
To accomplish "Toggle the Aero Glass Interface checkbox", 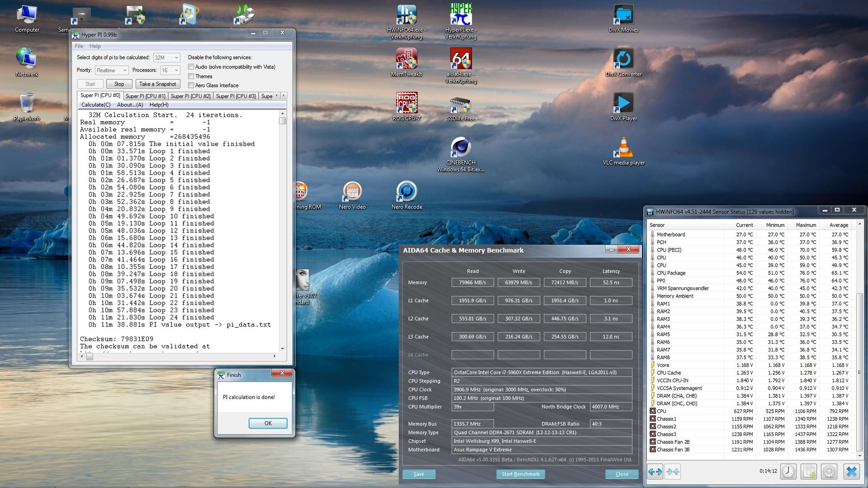I will [191, 85].
